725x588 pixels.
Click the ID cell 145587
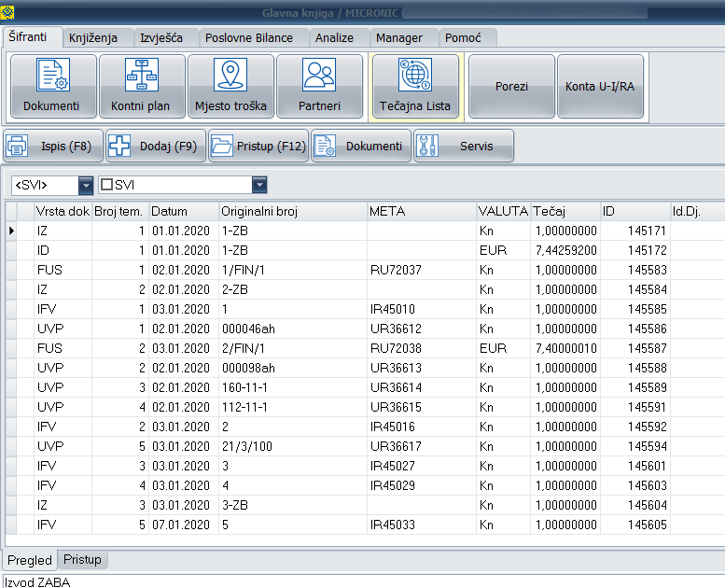click(x=635, y=348)
